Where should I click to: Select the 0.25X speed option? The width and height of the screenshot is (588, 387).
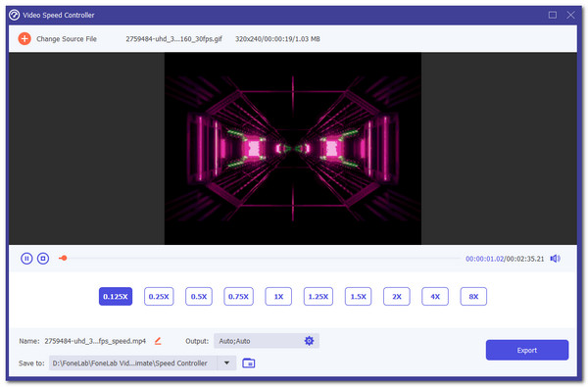[x=159, y=297]
